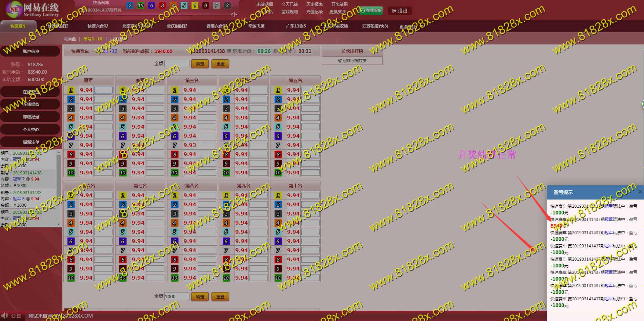
Task: Toggle the sound speaker icon
Action: pyautogui.click(x=234, y=14)
